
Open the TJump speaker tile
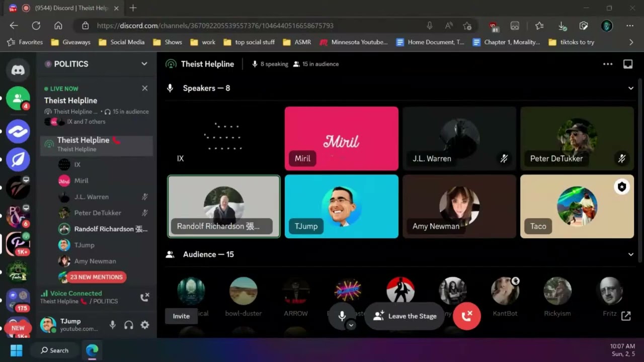[x=342, y=206]
